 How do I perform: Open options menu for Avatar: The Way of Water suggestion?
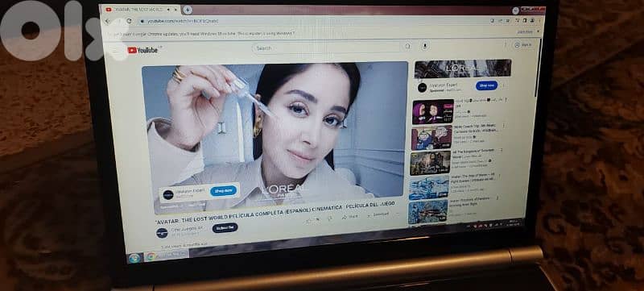pos(499,176)
